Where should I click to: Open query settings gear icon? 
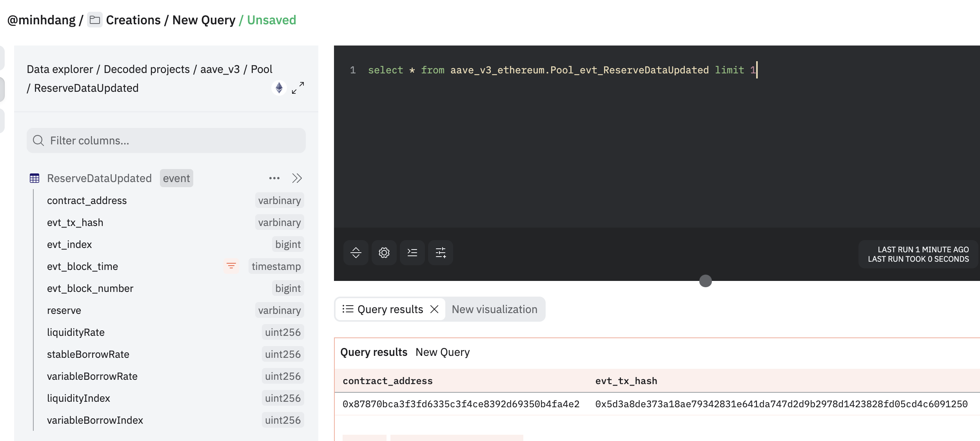coord(384,253)
